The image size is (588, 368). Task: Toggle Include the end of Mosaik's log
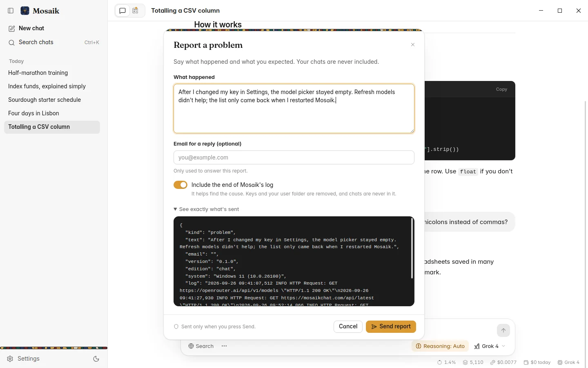click(180, 185)
